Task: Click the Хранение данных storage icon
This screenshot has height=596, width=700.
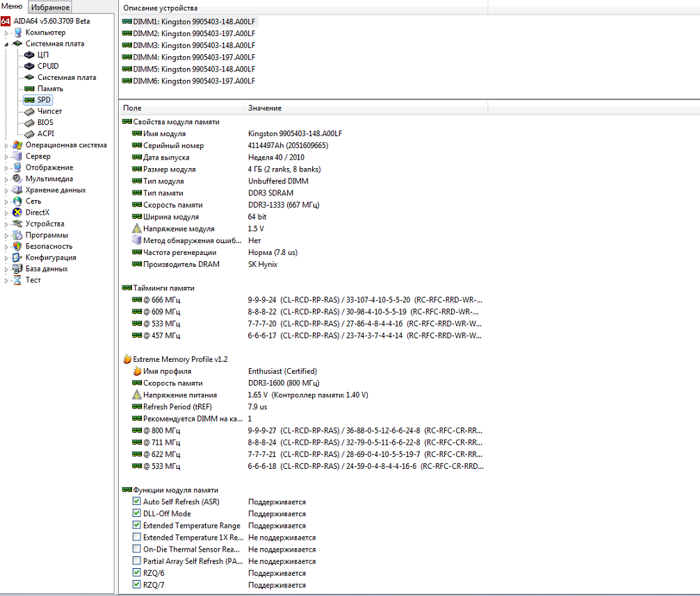Action: [18, 190]
